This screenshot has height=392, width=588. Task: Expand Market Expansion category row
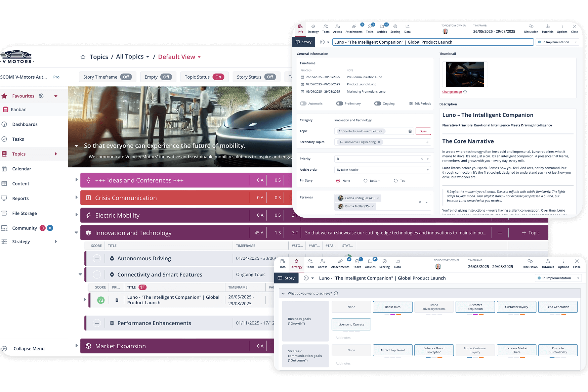(x=77, y=346)
